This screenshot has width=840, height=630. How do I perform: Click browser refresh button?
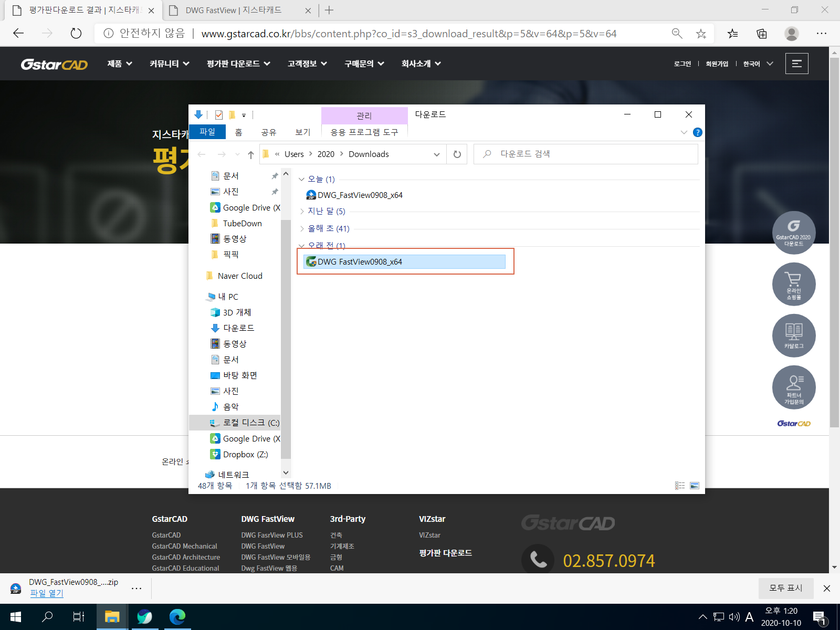[76, 34]
